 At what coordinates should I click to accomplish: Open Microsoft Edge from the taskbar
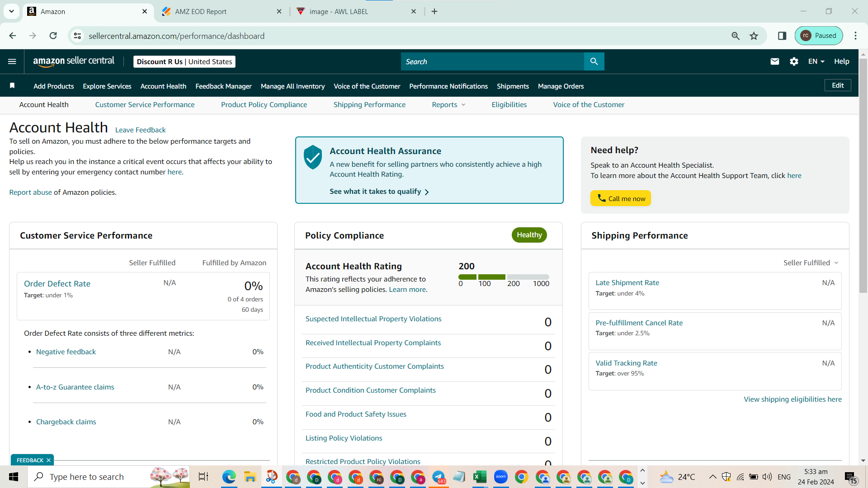229,477
